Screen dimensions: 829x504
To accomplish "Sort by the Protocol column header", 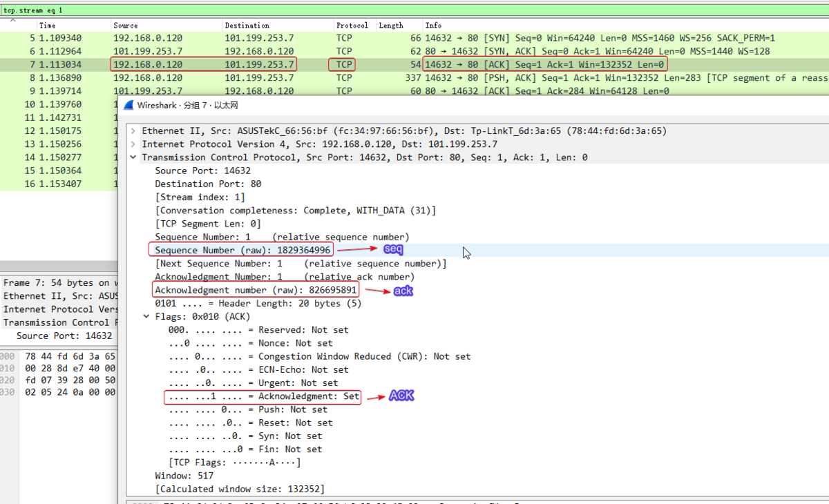I will (x=352, y=25).
